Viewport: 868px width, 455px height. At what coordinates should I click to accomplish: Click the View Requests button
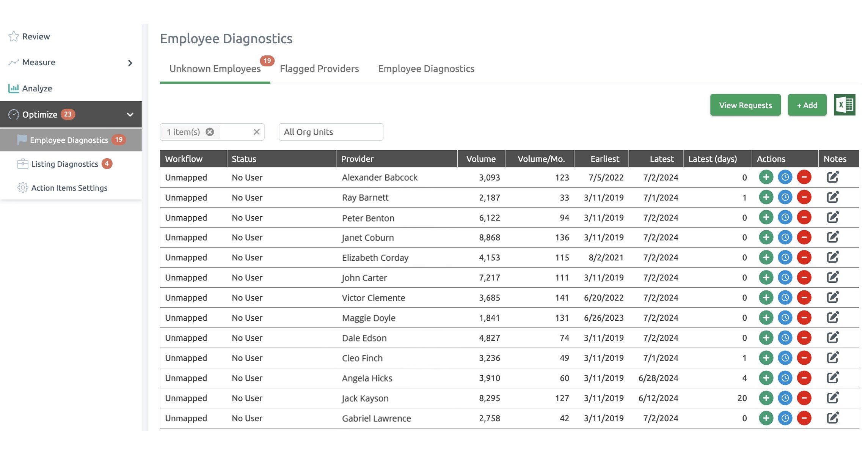745,105
